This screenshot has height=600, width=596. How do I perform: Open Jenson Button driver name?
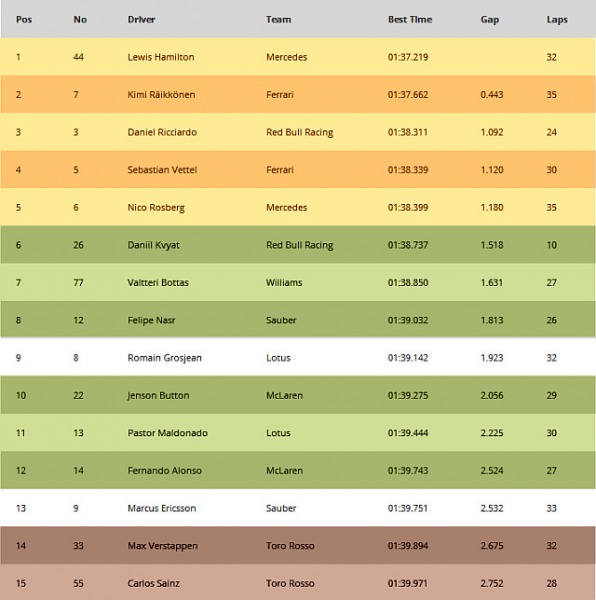pyautogui.click(x=158, y=396)
